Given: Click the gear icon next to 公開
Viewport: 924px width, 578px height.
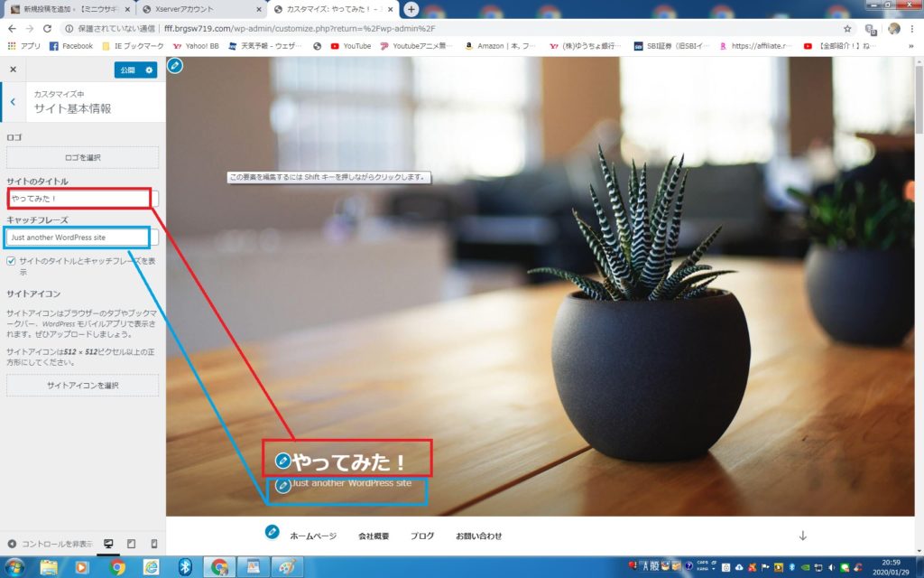Looking at the screenshot, I should [x=150, y=70].
